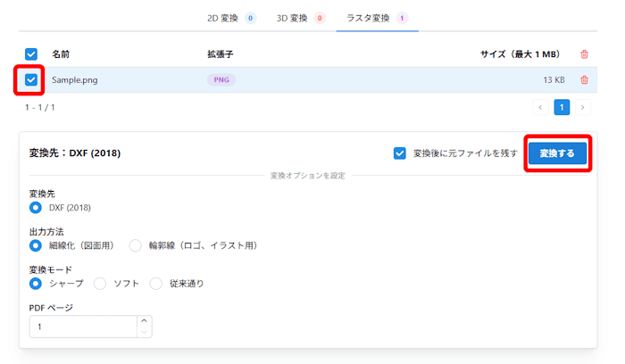Pick the ソフト conversion mode
625x364 pixels.
tap(100, 284)
